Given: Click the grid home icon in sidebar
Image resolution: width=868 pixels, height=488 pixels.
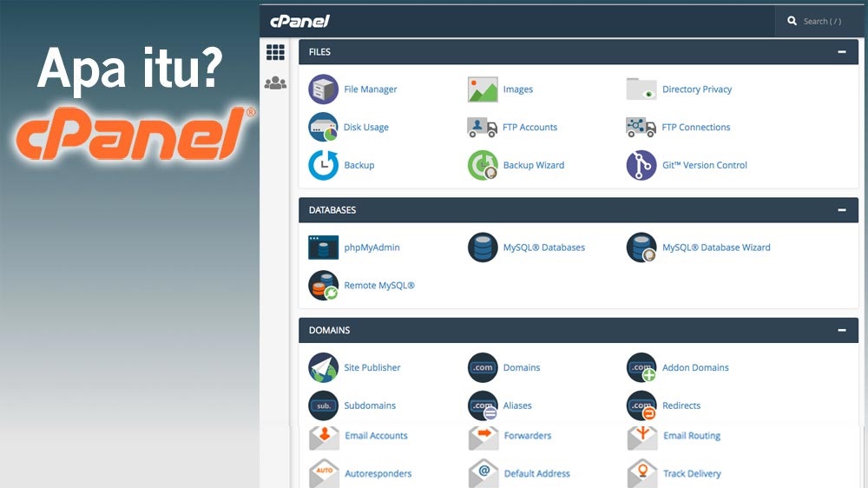Looking at the screenshot, I should [275, 52].
